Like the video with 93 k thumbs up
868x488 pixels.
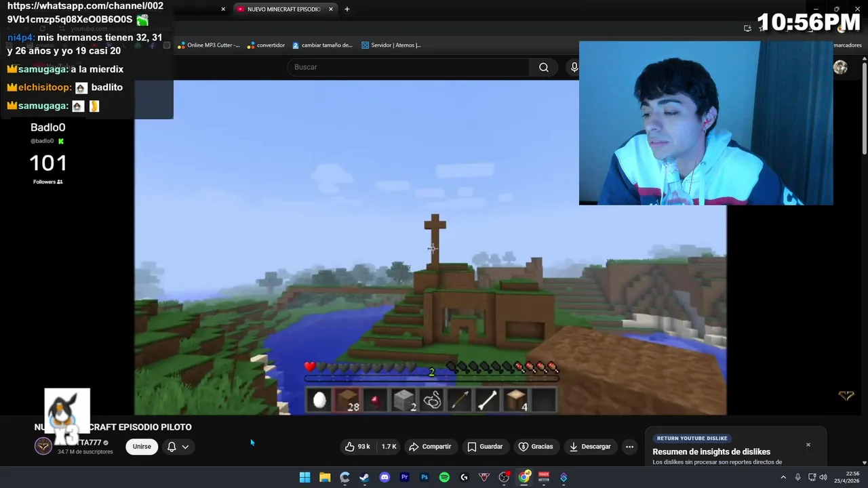(357, 447)
